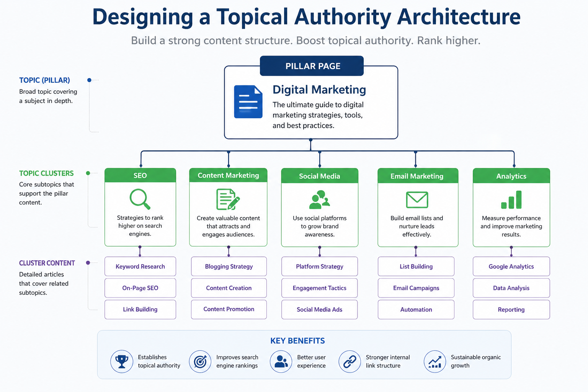The image size is (588, 392).
Task: Open the Reporting box
Action: (511, 309)
